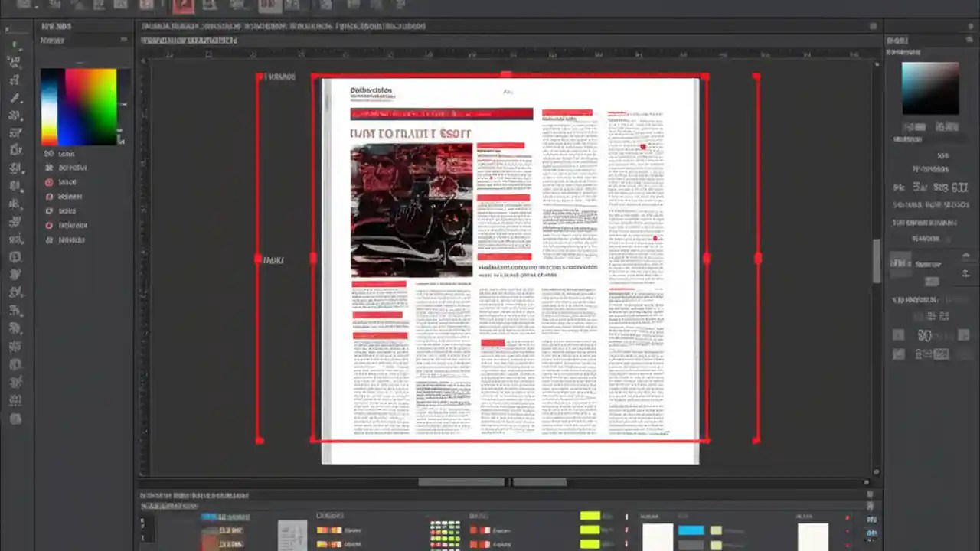Toggle the lock icon on the second list item

[49, 168]
